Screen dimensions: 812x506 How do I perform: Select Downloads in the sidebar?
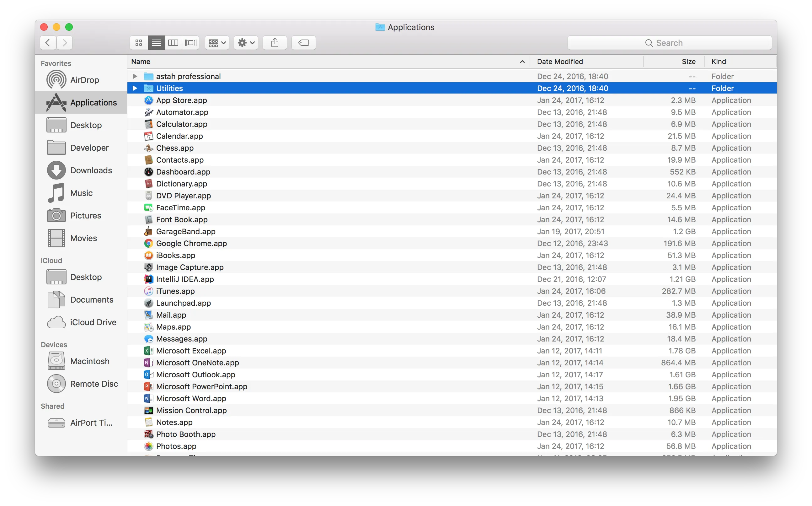coord(91,170)
